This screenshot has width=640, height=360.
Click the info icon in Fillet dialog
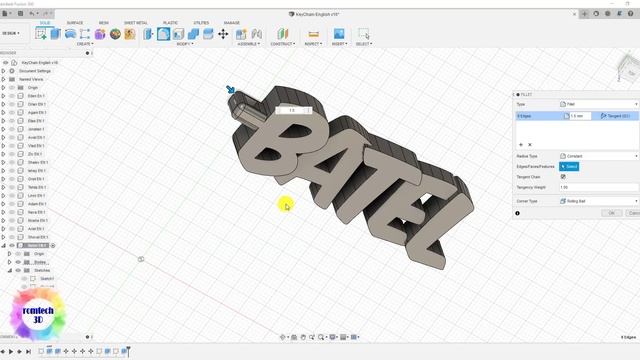pyautogui.click(x=518, y=213)
